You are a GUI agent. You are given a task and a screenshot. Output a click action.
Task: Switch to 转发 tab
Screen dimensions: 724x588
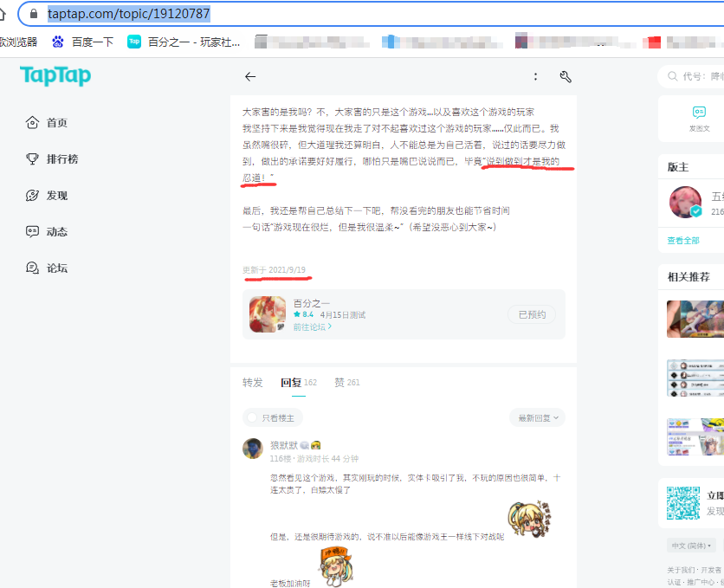(253, 382)
